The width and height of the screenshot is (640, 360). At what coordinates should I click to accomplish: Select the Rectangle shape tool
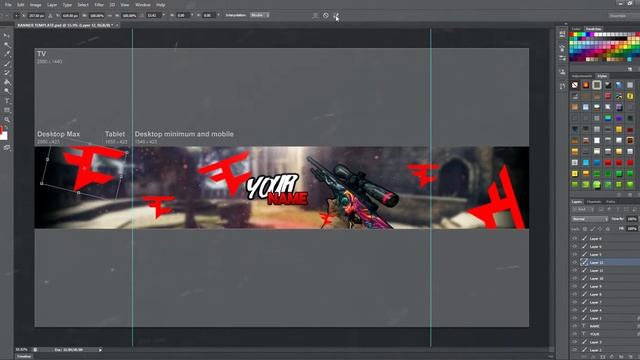7,110
